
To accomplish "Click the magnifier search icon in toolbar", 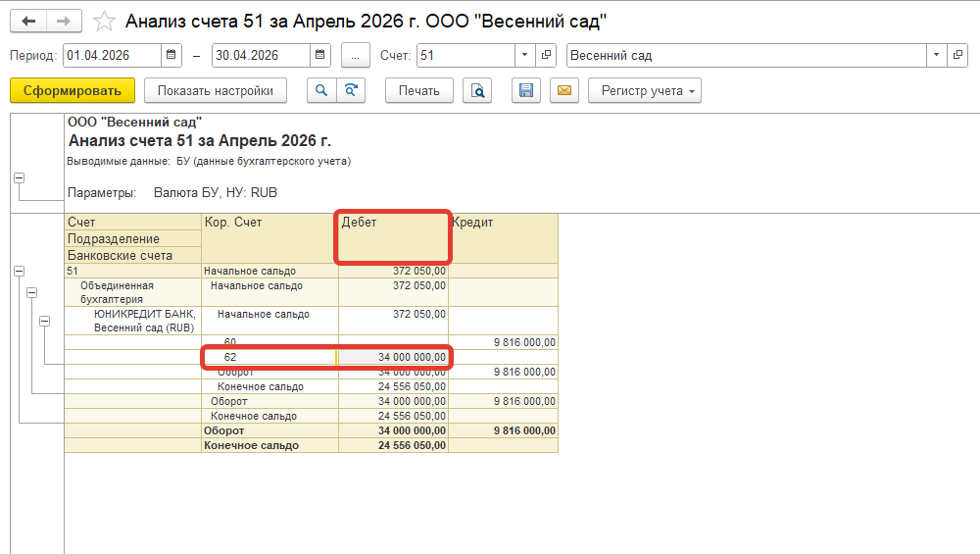I will click(320, 91).
